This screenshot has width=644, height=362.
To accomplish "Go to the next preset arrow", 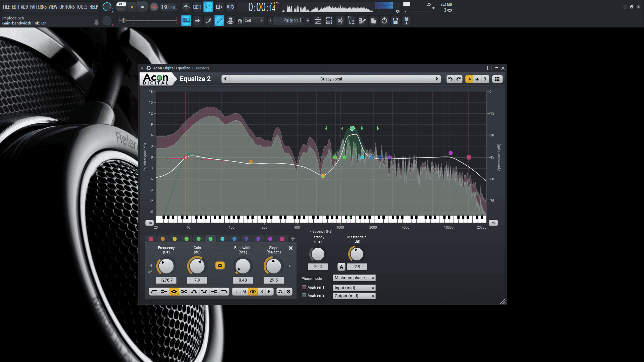I will point(437,79).
